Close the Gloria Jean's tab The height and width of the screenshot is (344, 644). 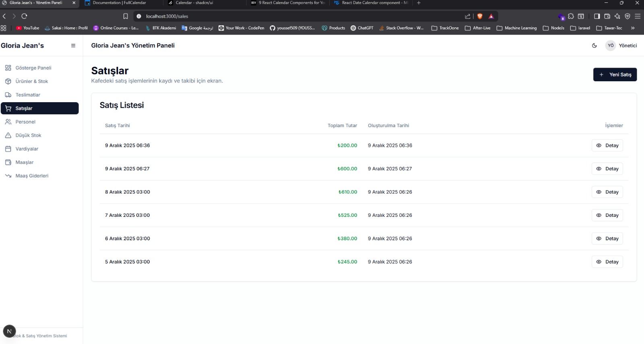pyautogui.click(x=74, y=3)
